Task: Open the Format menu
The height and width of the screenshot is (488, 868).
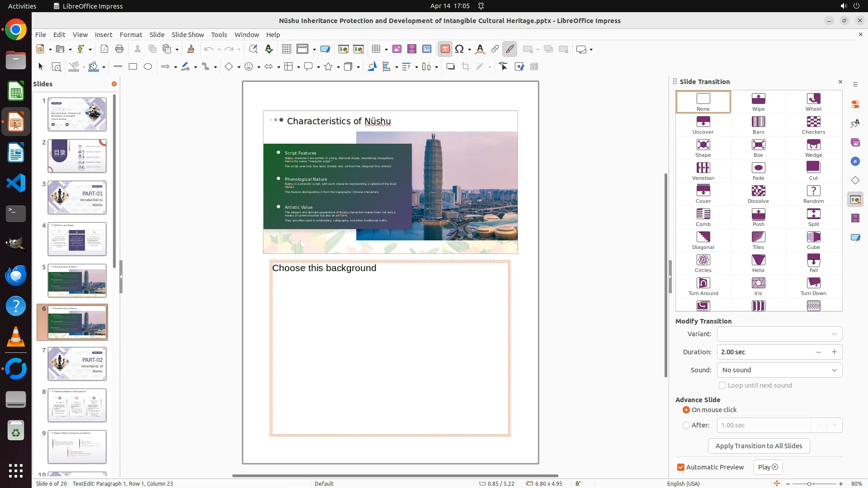Action: (131, 35)
